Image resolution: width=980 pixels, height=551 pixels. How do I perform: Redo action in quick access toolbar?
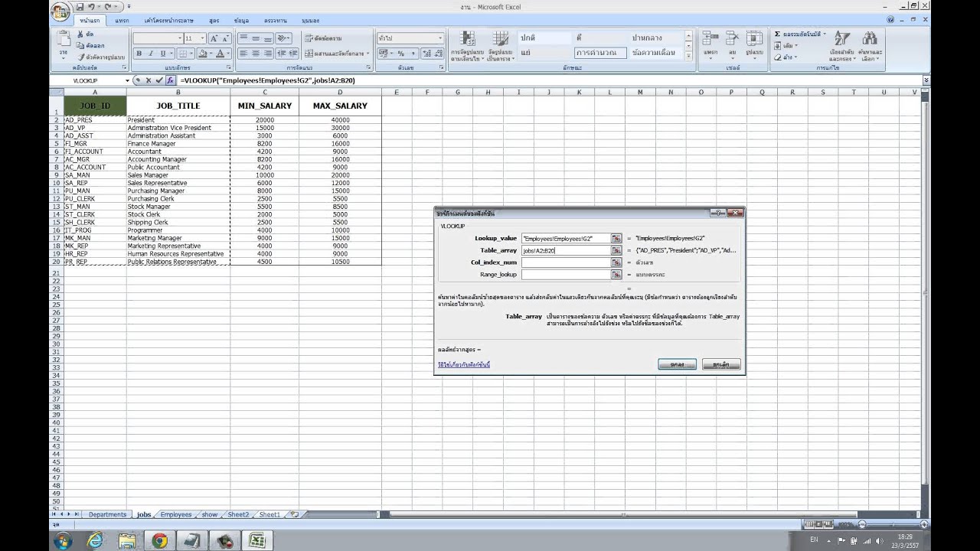click(108, 6)
